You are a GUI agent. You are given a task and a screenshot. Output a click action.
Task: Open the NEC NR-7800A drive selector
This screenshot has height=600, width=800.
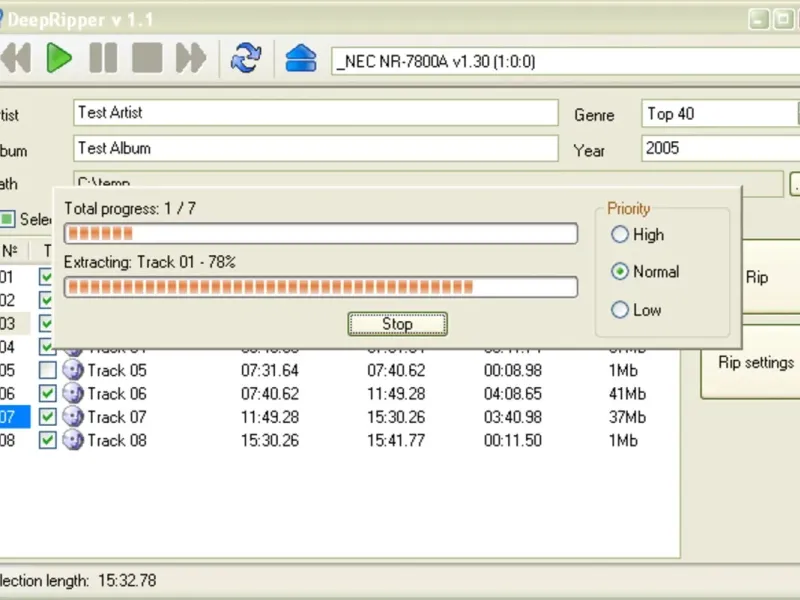tap(565, 62)
